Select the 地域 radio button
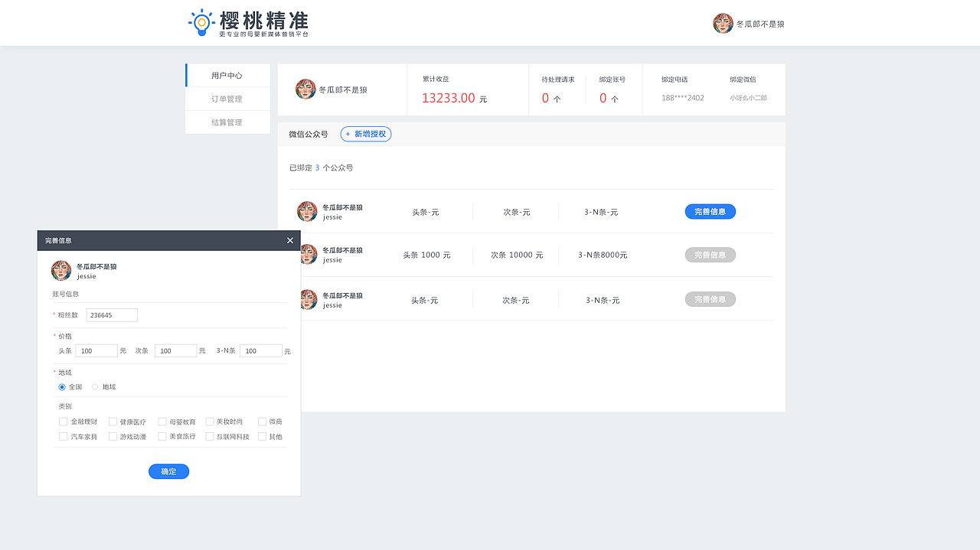The width and height of the screenshot is (980, 550). (94, 386)
